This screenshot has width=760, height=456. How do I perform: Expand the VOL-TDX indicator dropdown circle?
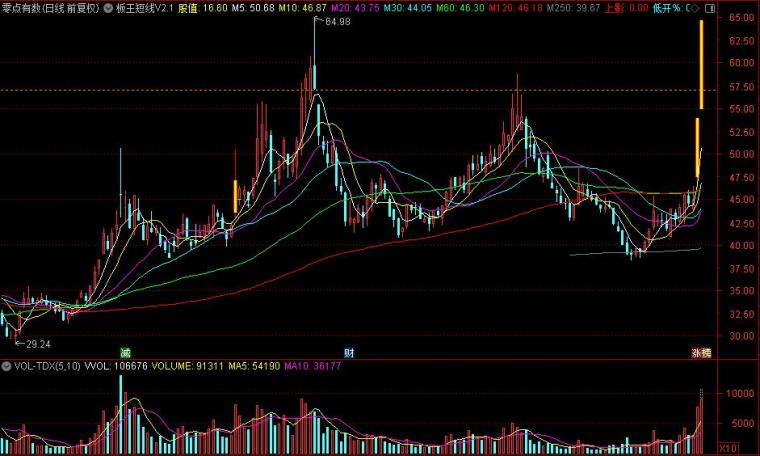pos(6,366)
